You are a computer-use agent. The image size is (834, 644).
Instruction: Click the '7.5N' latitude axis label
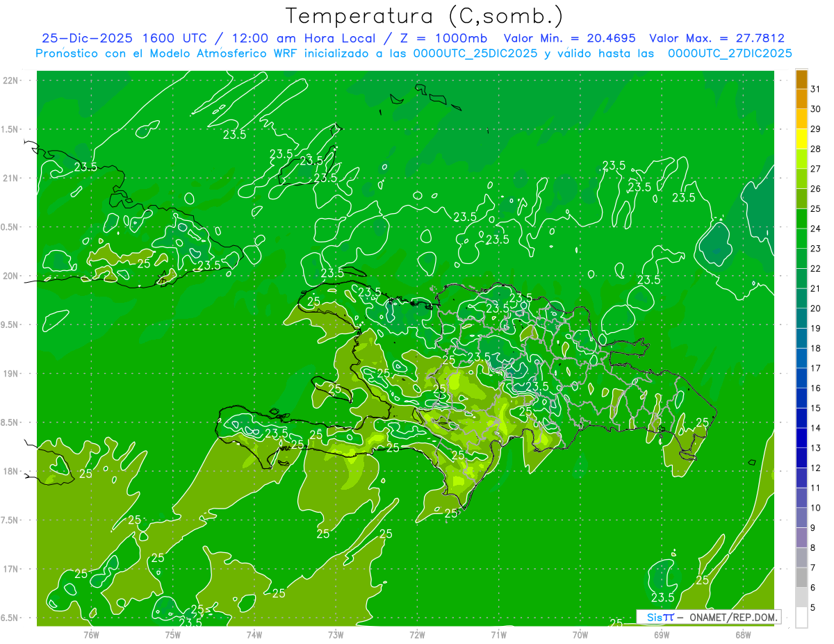(x=10, y=520)
